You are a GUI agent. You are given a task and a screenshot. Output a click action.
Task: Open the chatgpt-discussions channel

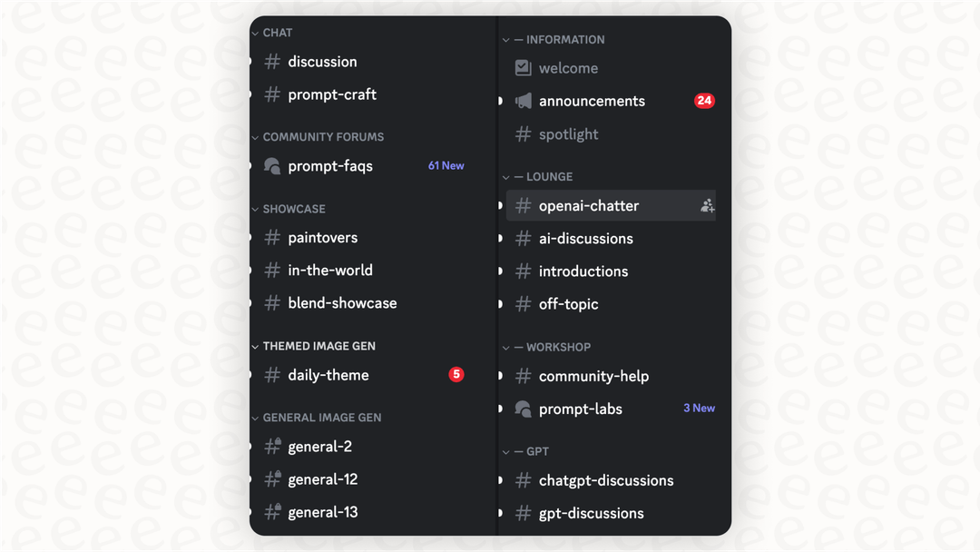606,480
